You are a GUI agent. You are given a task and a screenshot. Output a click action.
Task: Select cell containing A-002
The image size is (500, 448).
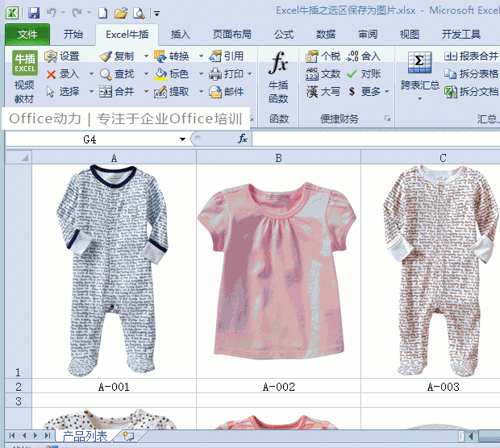point(279,387)
